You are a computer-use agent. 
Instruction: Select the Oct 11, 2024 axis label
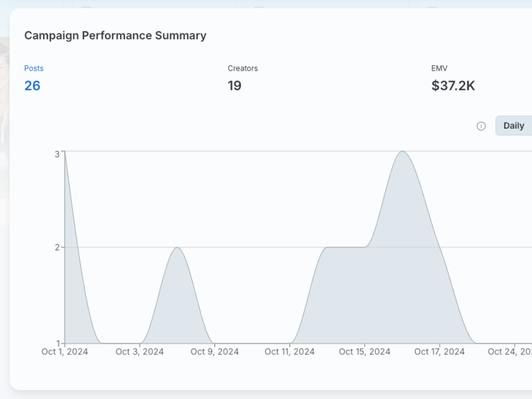289,352
